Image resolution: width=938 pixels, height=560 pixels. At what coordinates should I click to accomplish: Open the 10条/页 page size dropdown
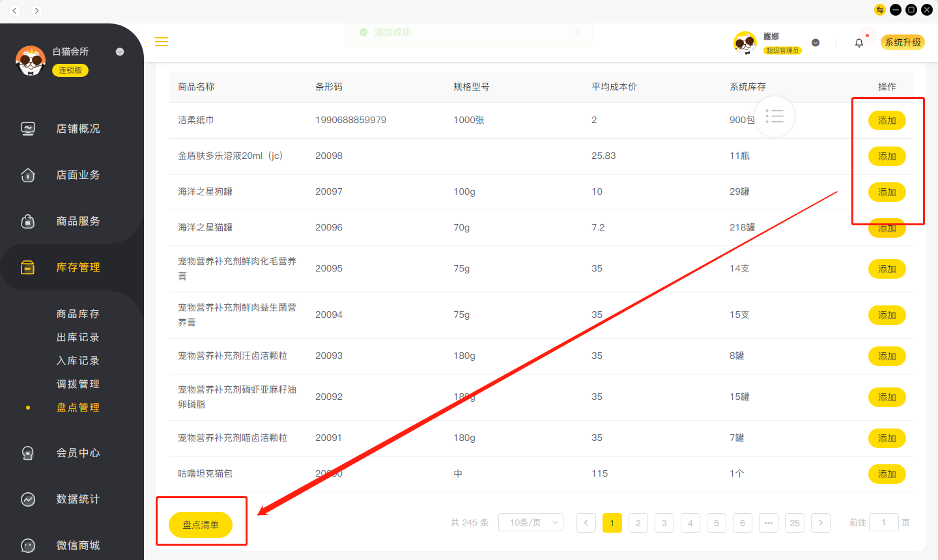pyautogui.click(x=531, y=522)
